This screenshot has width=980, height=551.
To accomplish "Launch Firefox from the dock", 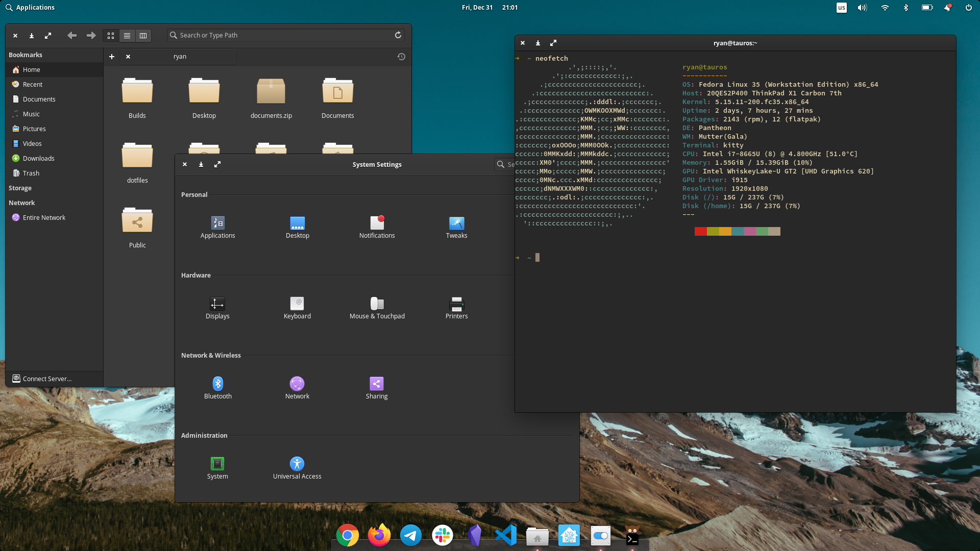I will tap(379, 535).
